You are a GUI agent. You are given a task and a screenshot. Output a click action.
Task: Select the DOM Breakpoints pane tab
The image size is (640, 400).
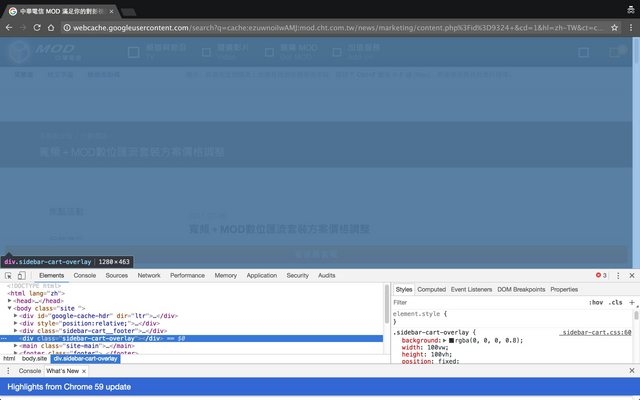click(521, 289)
